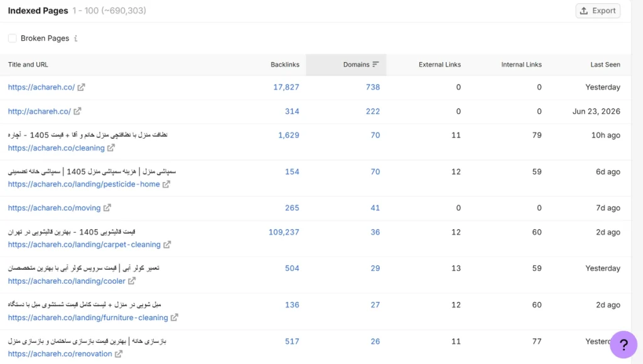This screenshot has height=364, width=643.
Task: View the 1,629 backlinks for cleaning page
Action: click(x=289, y=135)
